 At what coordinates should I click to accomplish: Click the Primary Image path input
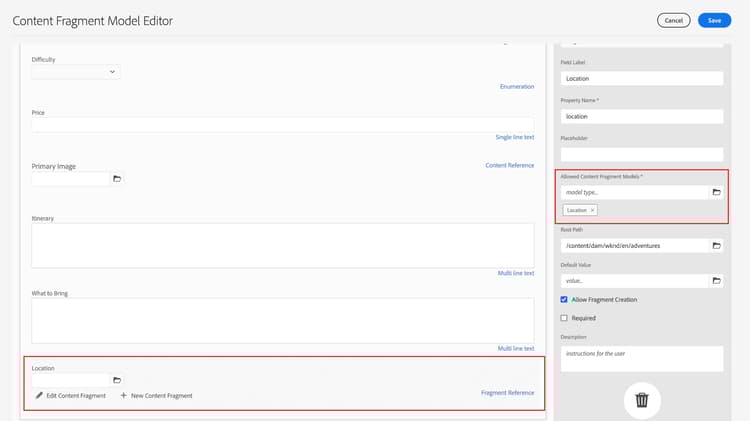(71, 179)
